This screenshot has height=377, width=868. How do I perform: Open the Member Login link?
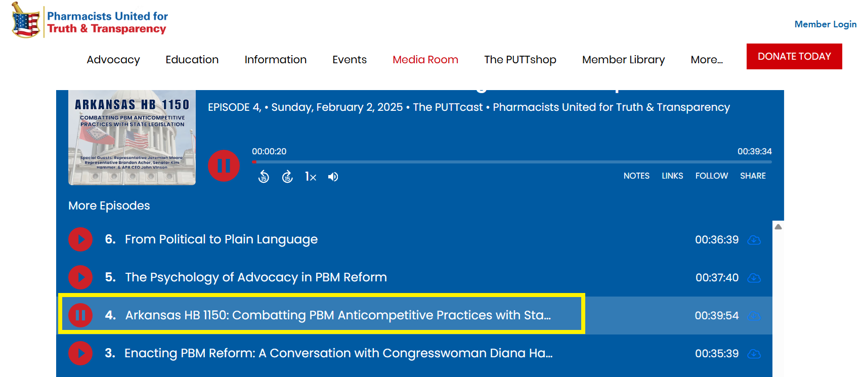click(826, 24)
